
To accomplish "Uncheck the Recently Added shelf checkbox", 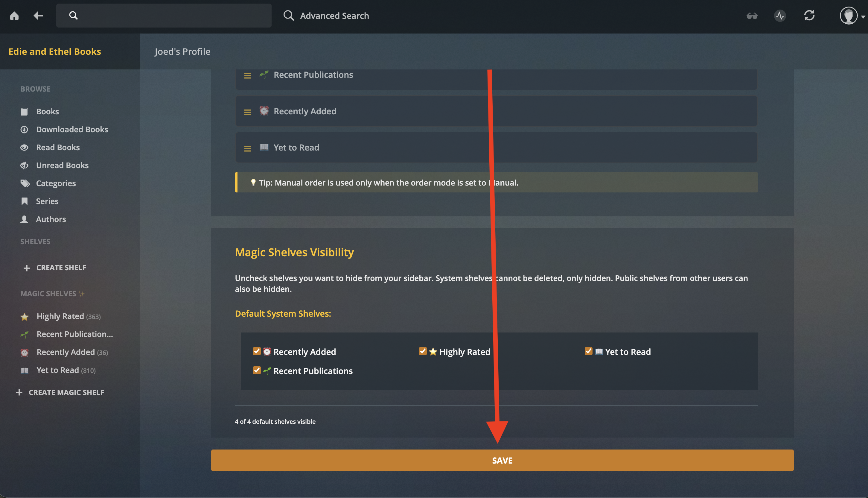I will 257,351.
